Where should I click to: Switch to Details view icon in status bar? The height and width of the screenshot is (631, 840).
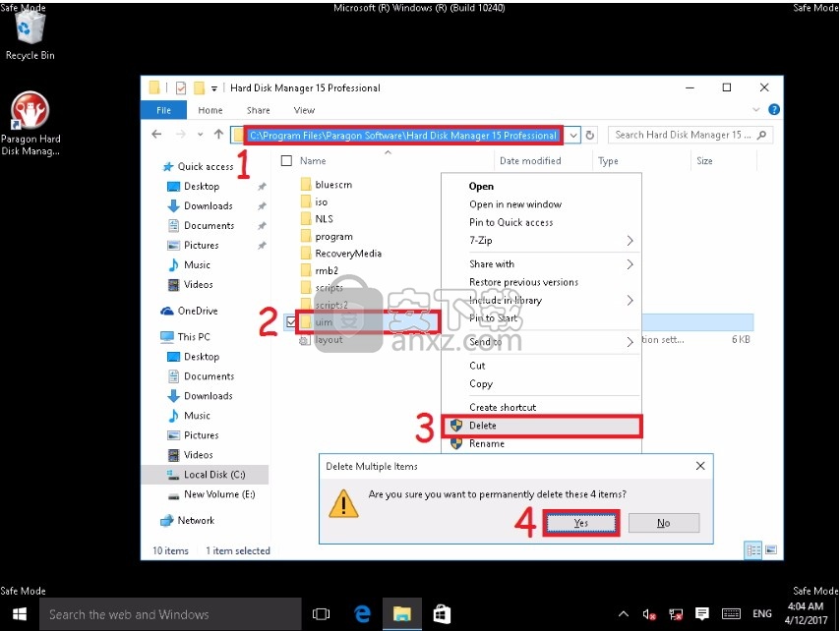coord(753,550)
